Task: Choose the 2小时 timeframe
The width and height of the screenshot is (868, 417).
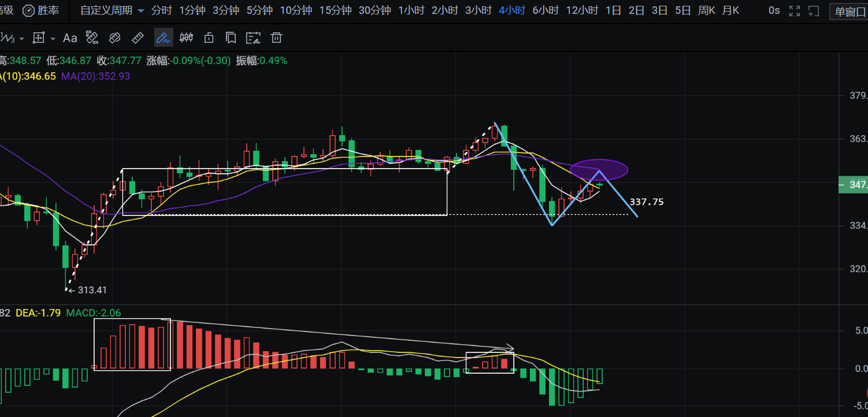Action: pos(445,10)
